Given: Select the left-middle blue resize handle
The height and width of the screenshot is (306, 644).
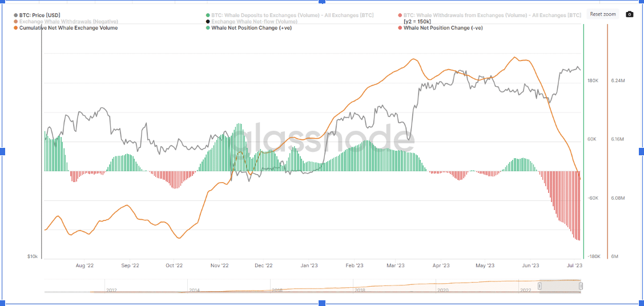Looking at the screenshot, I should (x=2, y=151).
